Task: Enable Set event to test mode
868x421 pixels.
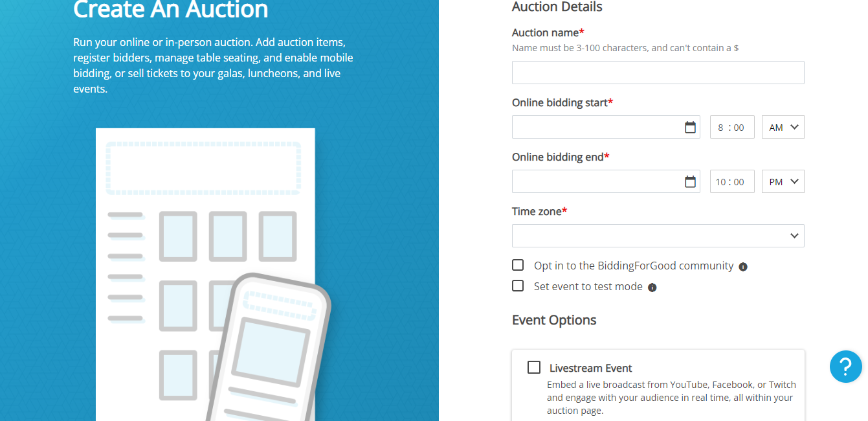Action: click(518, 286)
